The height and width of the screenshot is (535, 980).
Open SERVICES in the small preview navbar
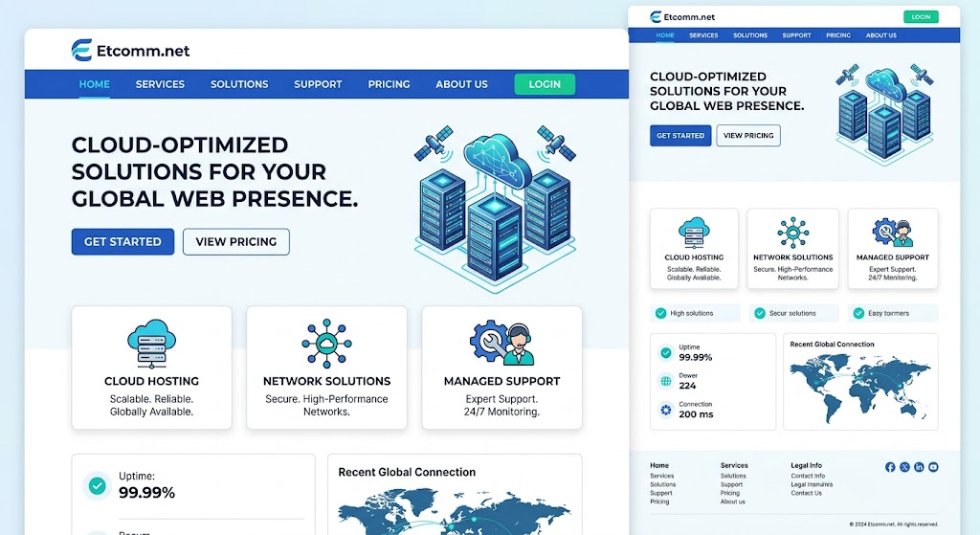pos(703,35)
